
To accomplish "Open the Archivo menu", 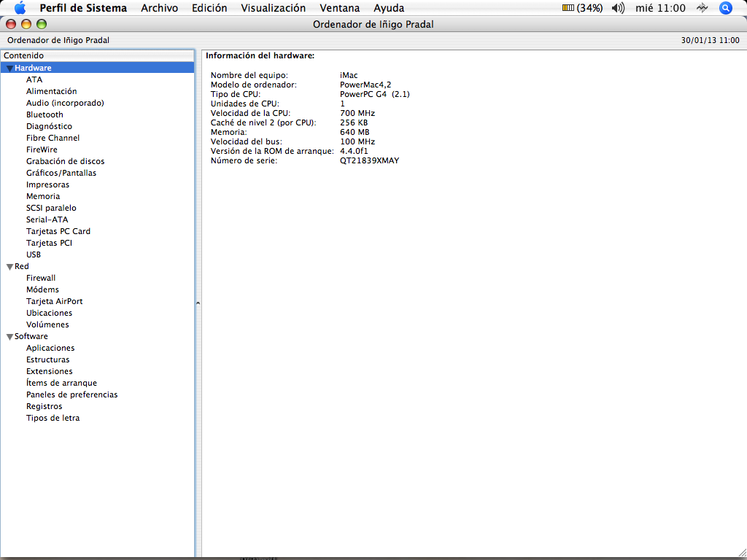I will click(160, 8).
